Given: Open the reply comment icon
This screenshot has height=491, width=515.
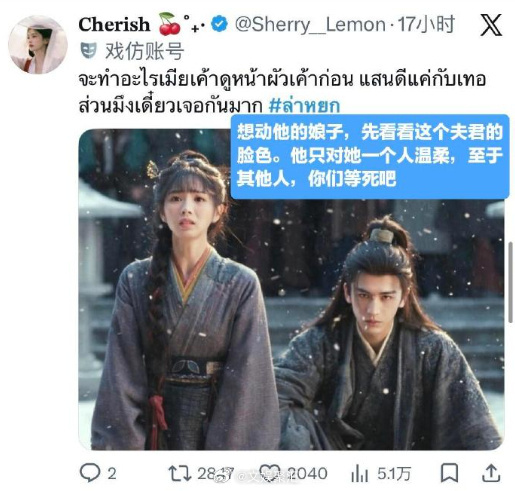Looking at the screenshot, I should tap(90, 472).
